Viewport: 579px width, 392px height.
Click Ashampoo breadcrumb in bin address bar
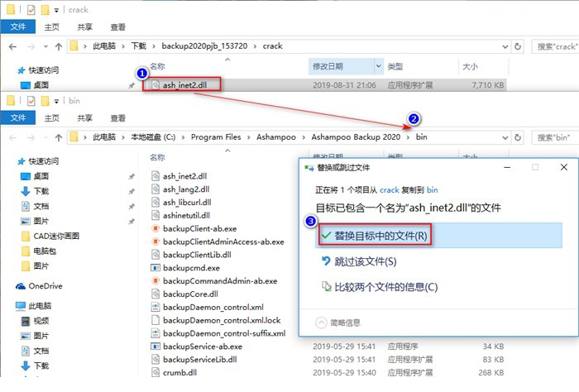(276, 137)
